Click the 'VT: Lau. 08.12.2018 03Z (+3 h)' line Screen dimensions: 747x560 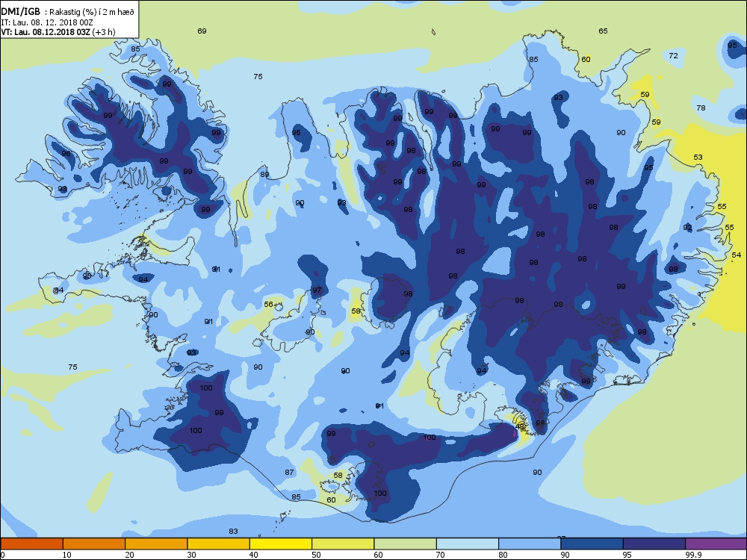pos(58,32)
